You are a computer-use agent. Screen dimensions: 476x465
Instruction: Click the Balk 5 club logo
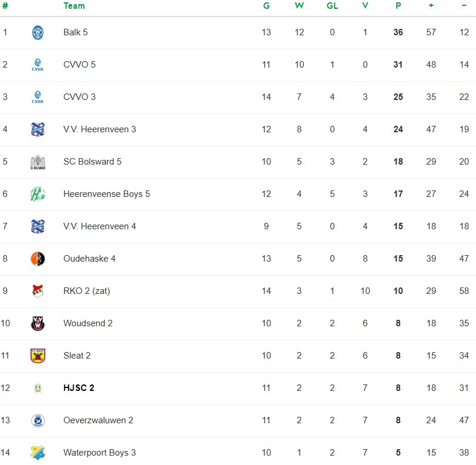click(x=38, y=32)
